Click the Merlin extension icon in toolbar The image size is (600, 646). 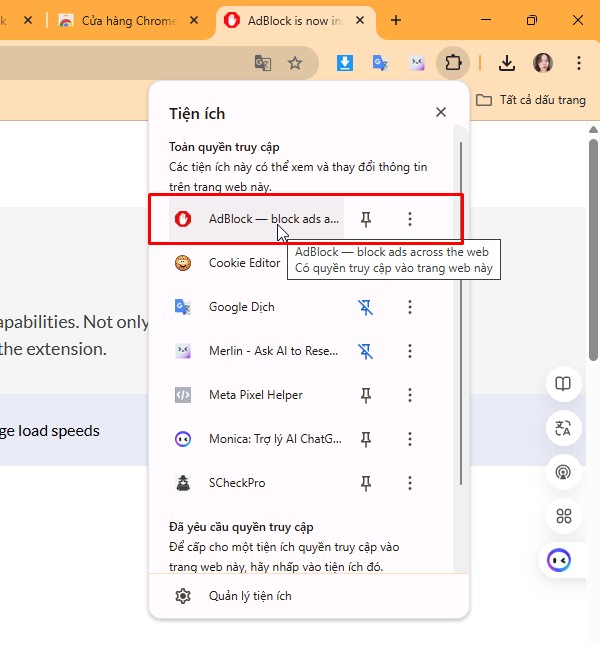tap(417, 63)
